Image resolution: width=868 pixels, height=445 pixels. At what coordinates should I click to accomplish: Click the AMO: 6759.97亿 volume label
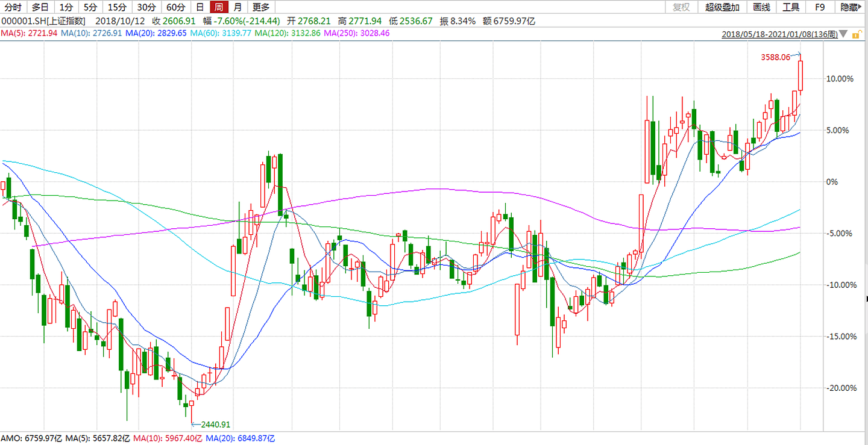coord(31,438)
